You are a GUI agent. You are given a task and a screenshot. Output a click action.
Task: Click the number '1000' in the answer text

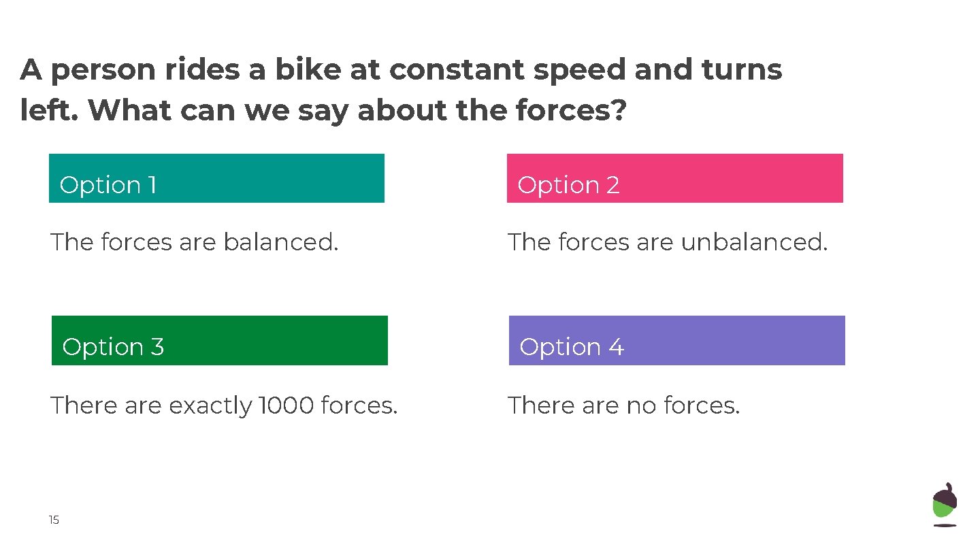click(x=287, y=405)
